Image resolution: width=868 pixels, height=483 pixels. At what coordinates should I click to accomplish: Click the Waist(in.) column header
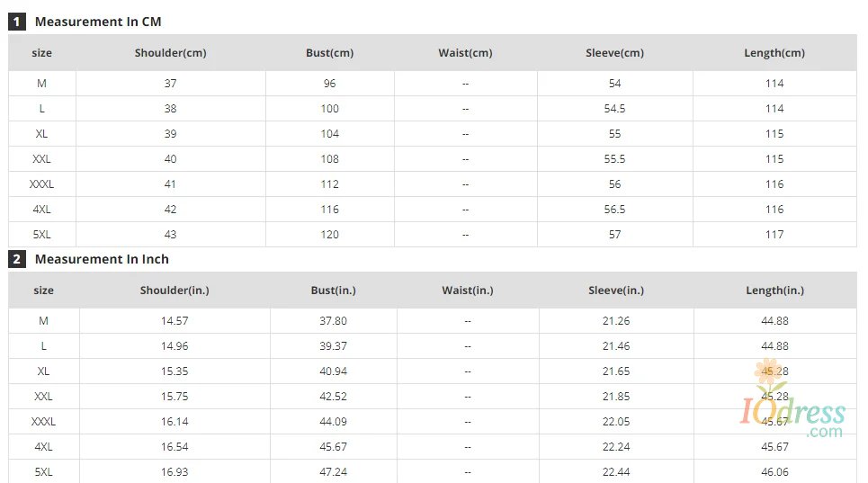click(x=468, y=291)
